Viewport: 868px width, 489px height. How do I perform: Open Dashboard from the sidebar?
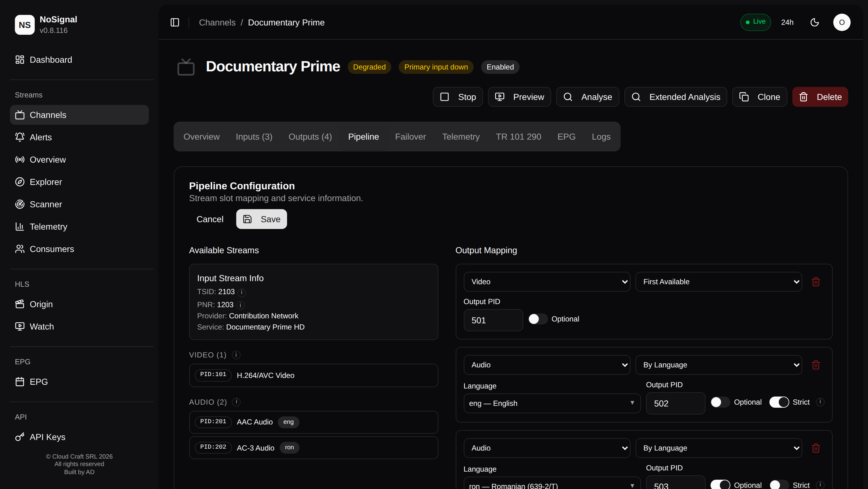(79, 60)
